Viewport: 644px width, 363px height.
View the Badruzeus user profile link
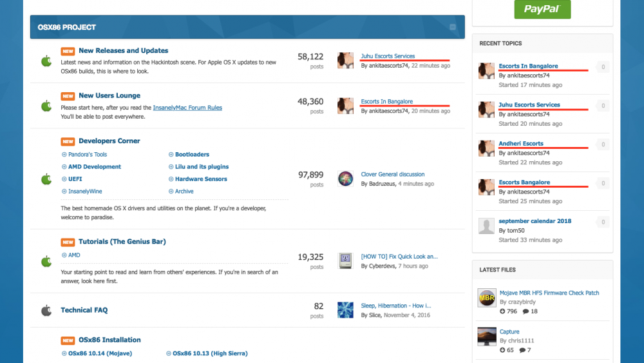click(x=381, y=184)
